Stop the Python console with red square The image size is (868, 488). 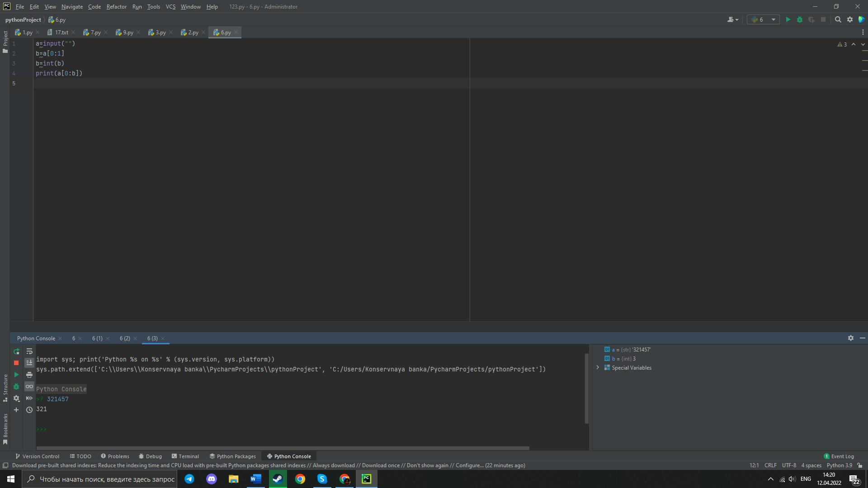click(x=16, y=363)
